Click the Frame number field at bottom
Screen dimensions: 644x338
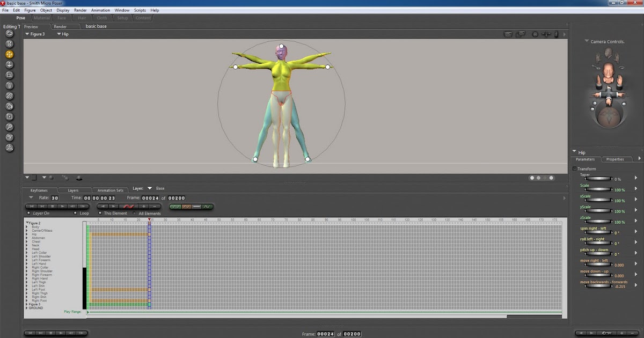point(325,334)
